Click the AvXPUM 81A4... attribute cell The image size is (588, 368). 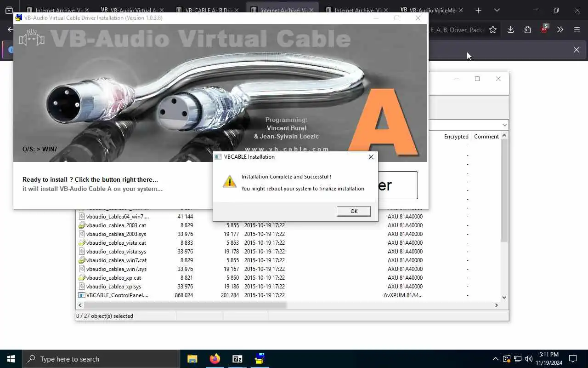coord(403,295)
